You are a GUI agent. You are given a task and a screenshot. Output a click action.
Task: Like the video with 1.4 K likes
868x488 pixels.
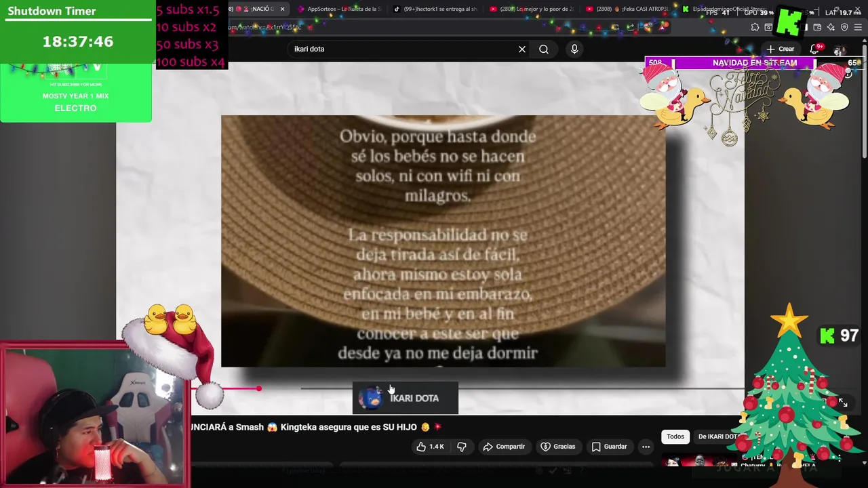[430, 447]
